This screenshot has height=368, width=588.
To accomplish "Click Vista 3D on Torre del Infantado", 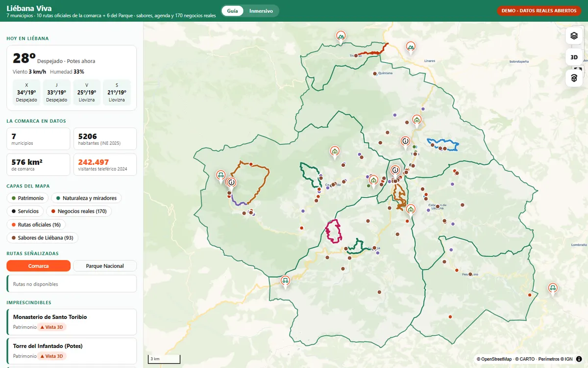I will click(52, 356).
